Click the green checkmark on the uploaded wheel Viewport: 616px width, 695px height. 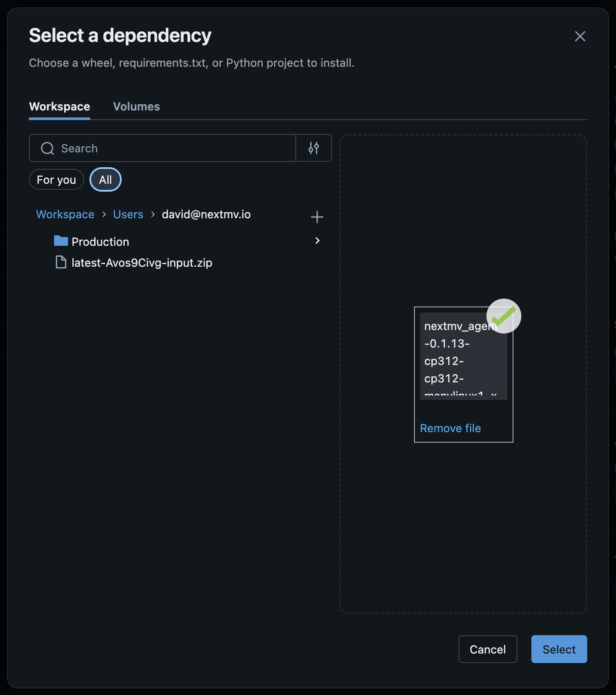pyautogui.click(x=504, y=316)
